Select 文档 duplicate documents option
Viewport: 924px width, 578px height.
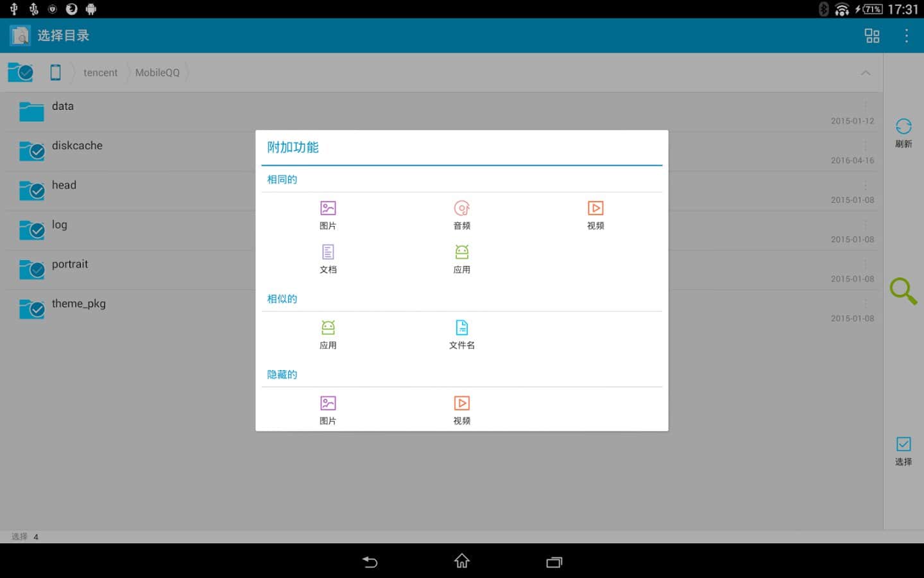click(328, 259)
